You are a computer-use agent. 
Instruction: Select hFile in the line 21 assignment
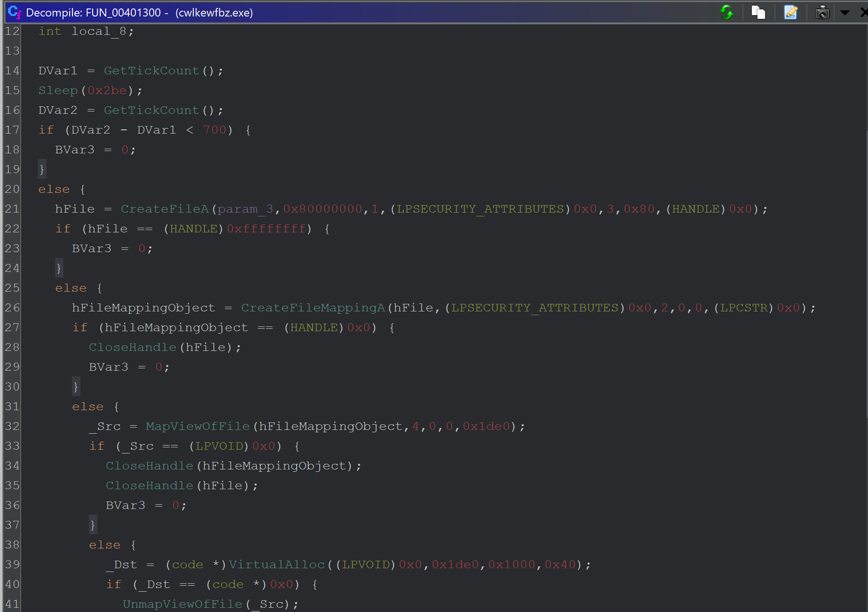click(x=75, y=209)
